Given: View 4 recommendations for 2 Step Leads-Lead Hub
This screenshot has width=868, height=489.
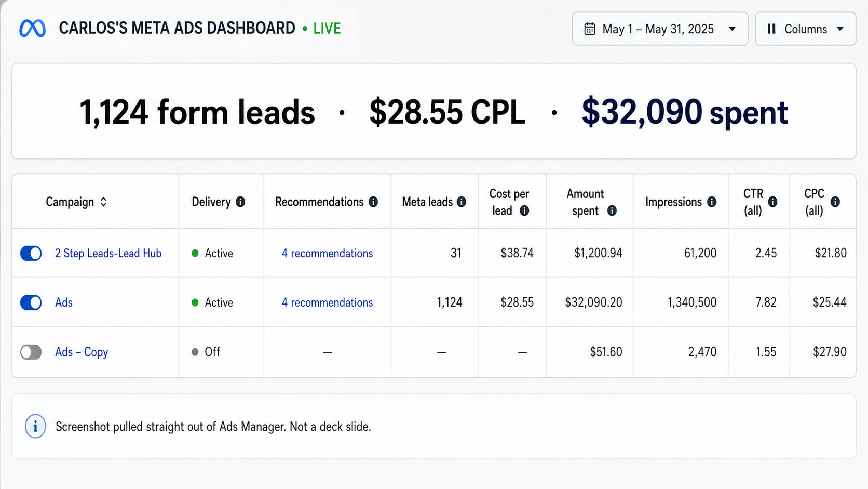Looking at the screenshot, I should (327, 253).
